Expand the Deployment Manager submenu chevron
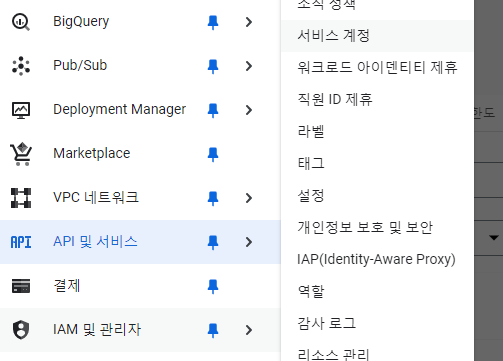This screenshot has width=503, height=361. pos(249,110)
